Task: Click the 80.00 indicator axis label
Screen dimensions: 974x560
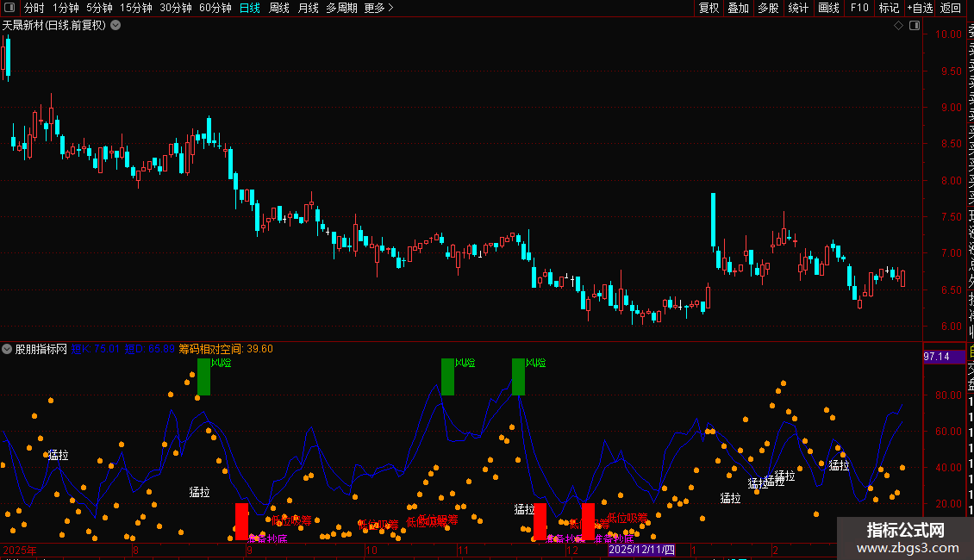Action: point(948,395)
